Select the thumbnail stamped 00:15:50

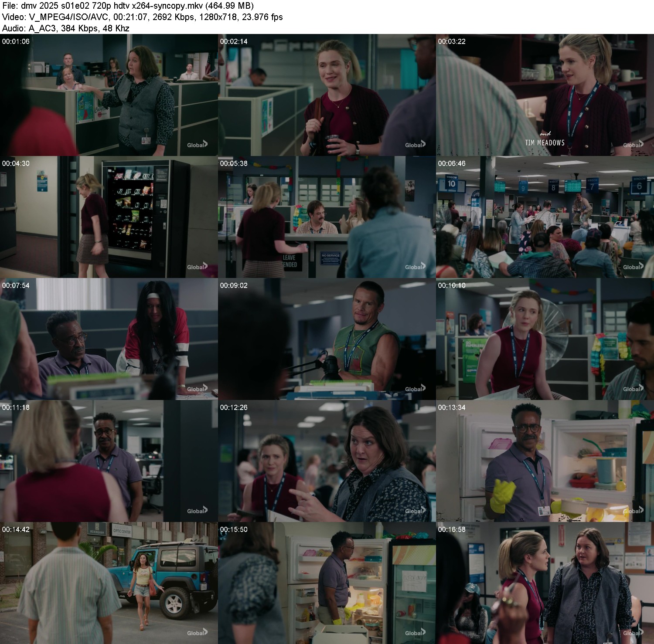point(327,583)
